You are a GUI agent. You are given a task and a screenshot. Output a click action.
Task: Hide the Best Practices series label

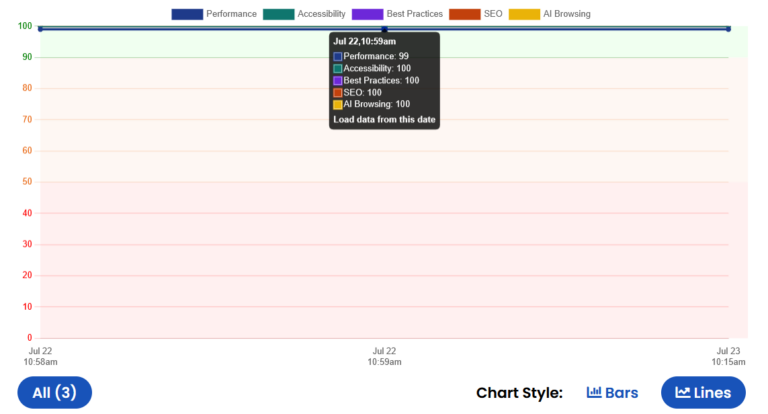click(x=414, y=14)
